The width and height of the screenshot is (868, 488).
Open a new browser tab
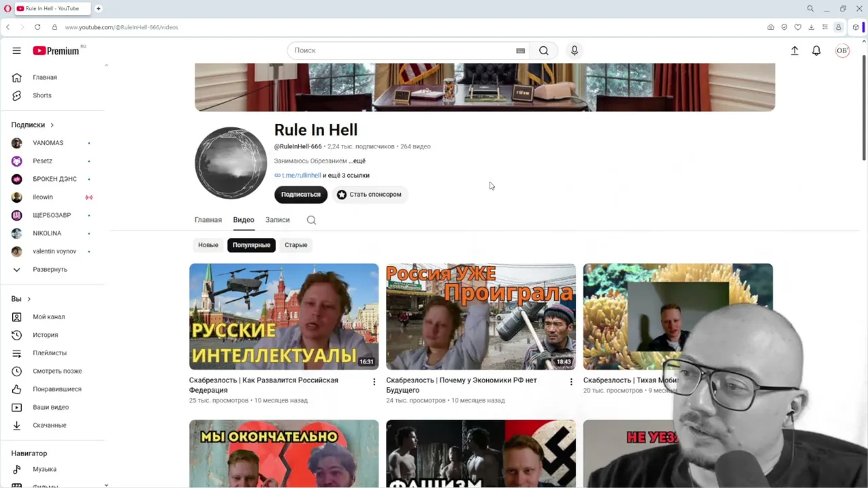click(x=98, y=9)
